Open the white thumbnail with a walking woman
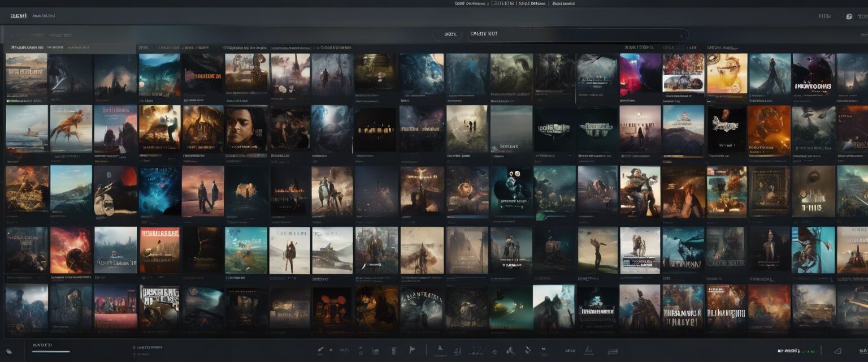Screen dimensions: 868x362 pos(289,251)
